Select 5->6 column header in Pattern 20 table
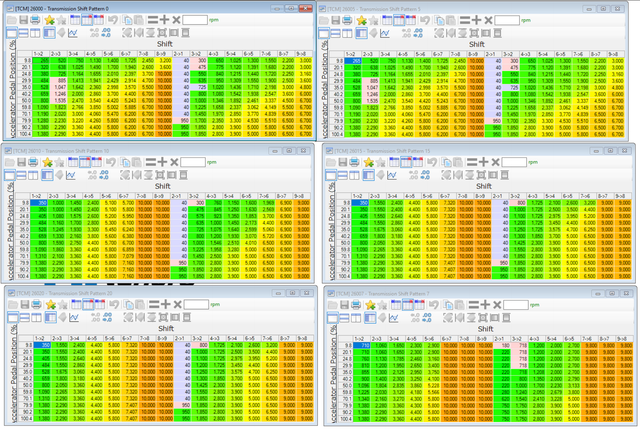Screen dimensions: 640x431 click(x=112, y=338)
